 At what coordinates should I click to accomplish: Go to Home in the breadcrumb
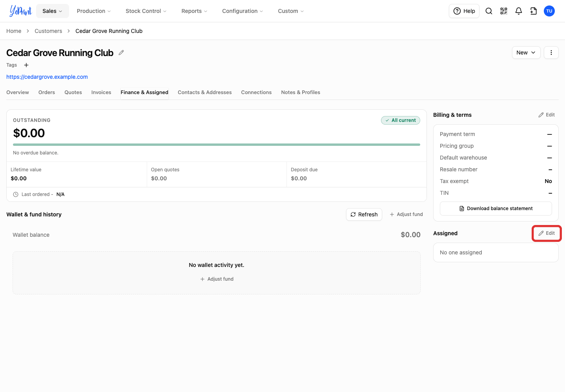pos(14,31)
